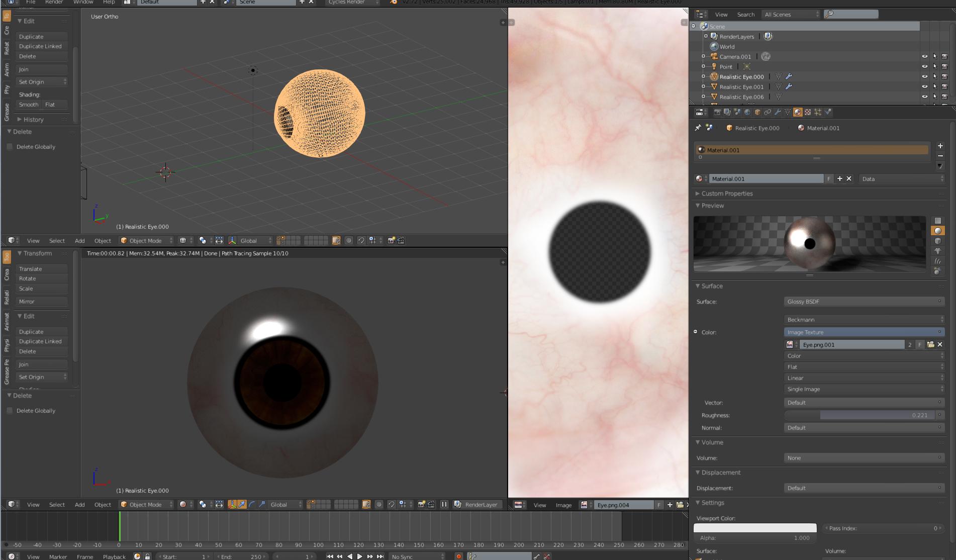Open the Surface shader Glossy BSDF dropdown
This screenshot has width=956, height=560.
point(864,302)
